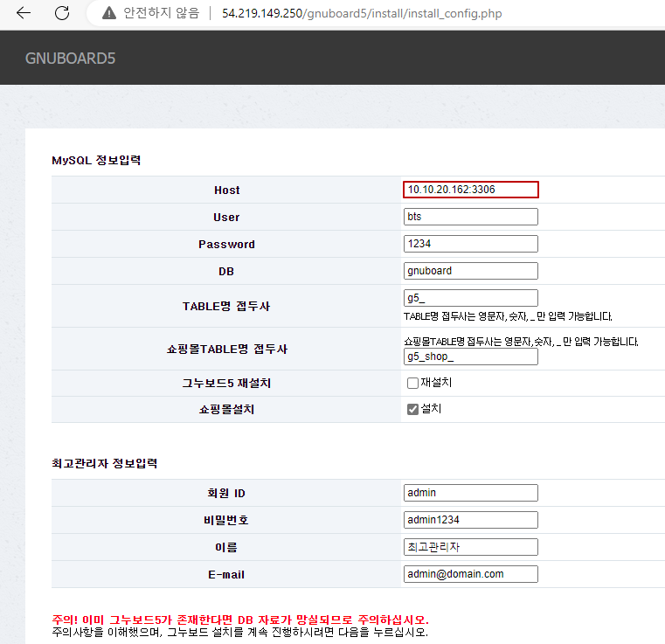665x644 pixels.
Task: Select the 회원 ID row label
Action: tap(226, 493)
